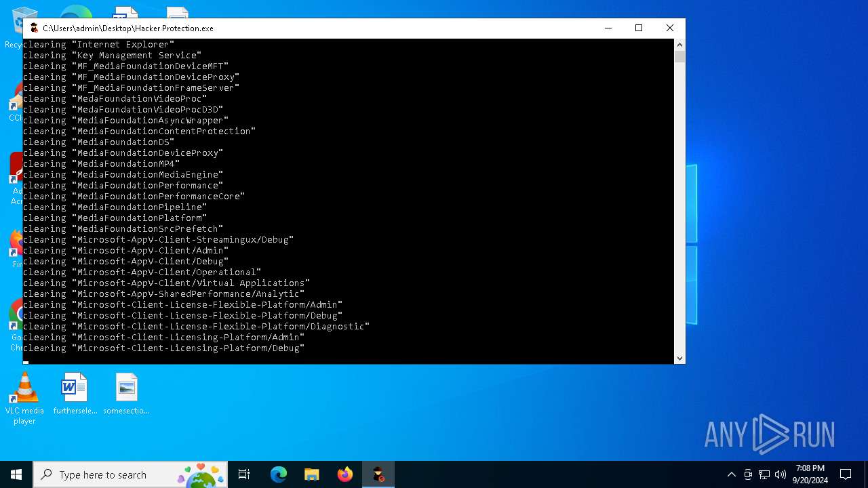Click the "MediaFoundationSrcPrefetch" line
Image resolution: width=868 pixels, height=488 pixels.
coord(123,228)
